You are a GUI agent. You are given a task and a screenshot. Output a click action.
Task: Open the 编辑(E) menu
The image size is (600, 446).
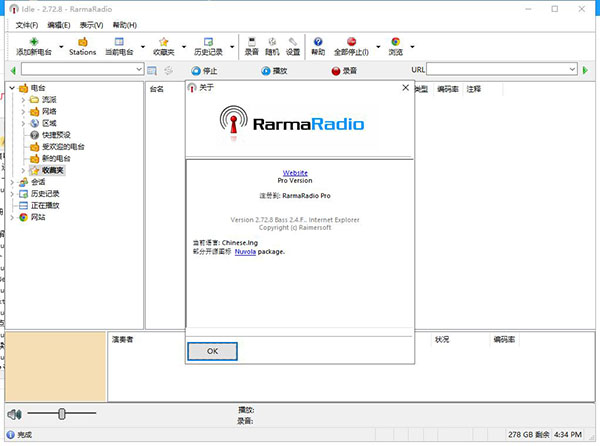(x=59, y=25)
